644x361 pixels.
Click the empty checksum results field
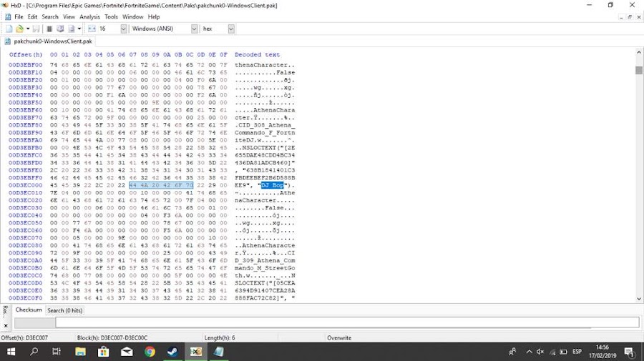[347, 322]
